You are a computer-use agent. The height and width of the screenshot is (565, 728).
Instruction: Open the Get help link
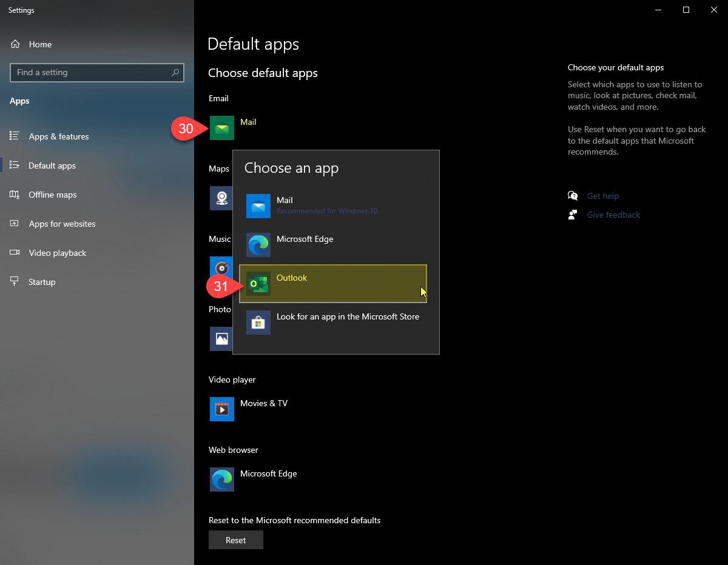pos(603,196)
